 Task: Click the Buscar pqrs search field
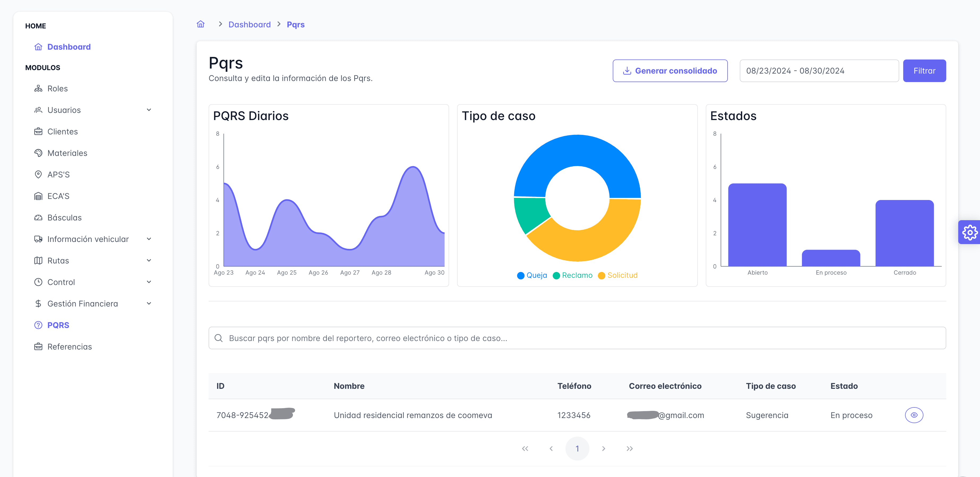[x=577, y=338]
